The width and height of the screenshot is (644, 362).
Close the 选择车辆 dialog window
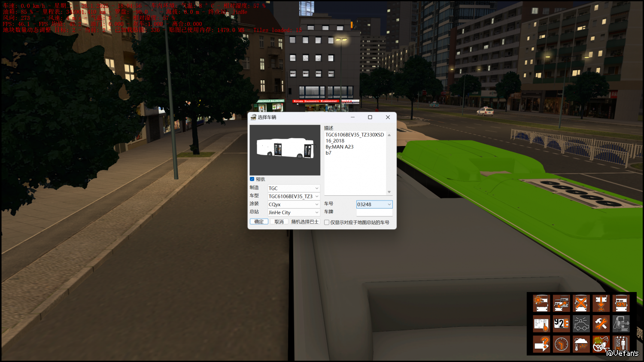pos(388,117)
